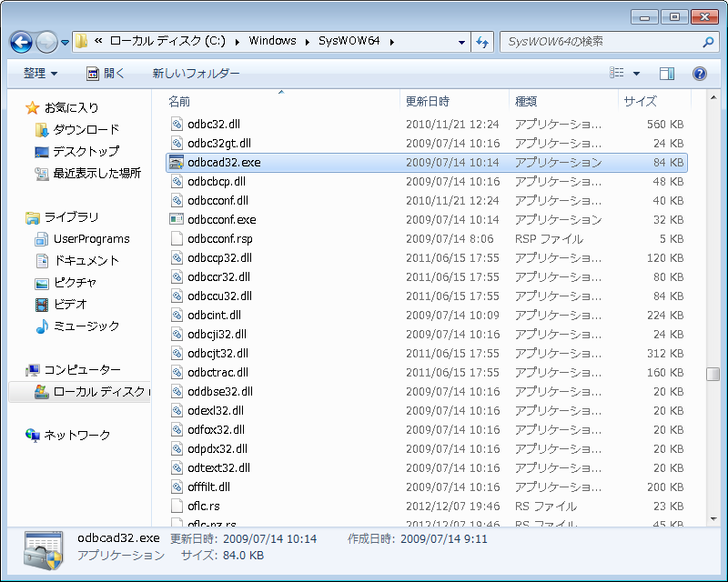The image size is (728, 582).
Task: Sort by the 更新日時 column header
Action: point(454,101)
